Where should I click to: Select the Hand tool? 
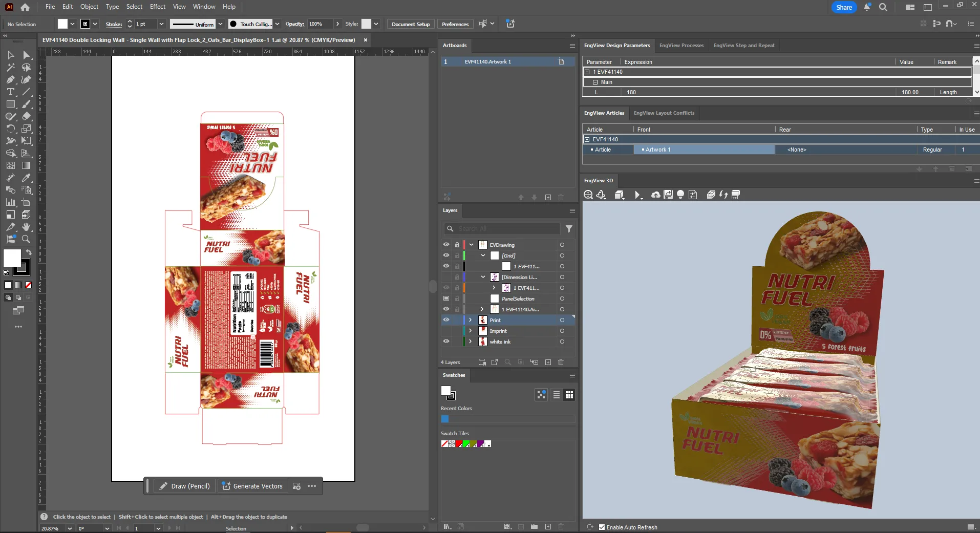coord(26,227)
